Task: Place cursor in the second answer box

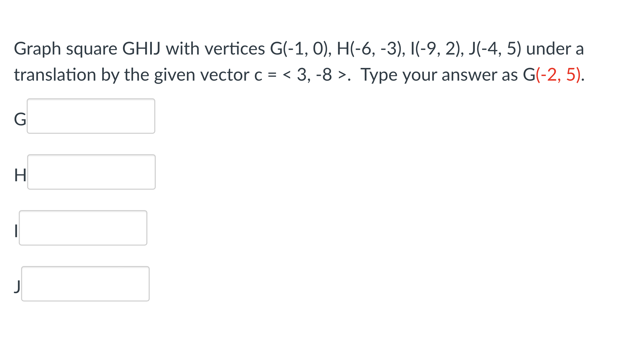Action: (x=91, y=172)
